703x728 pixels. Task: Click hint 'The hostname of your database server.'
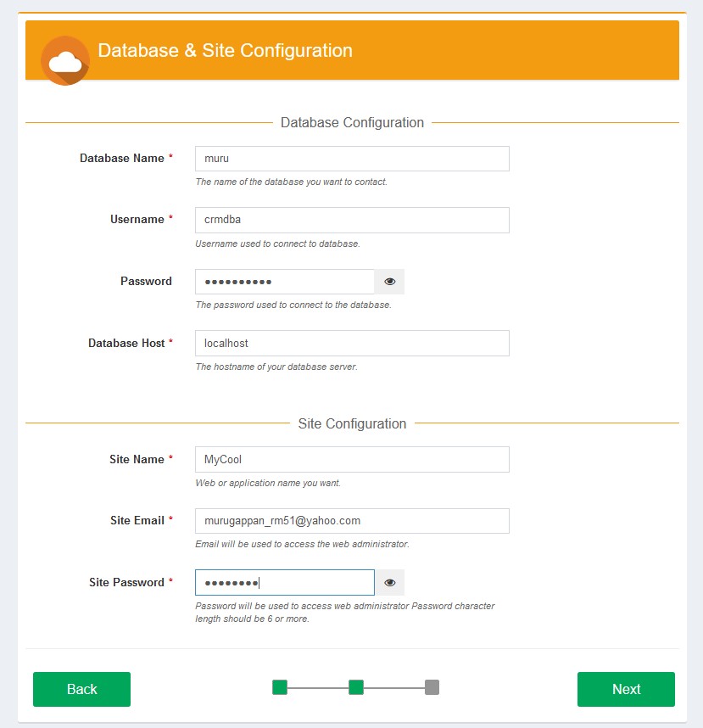pos(276,367)
